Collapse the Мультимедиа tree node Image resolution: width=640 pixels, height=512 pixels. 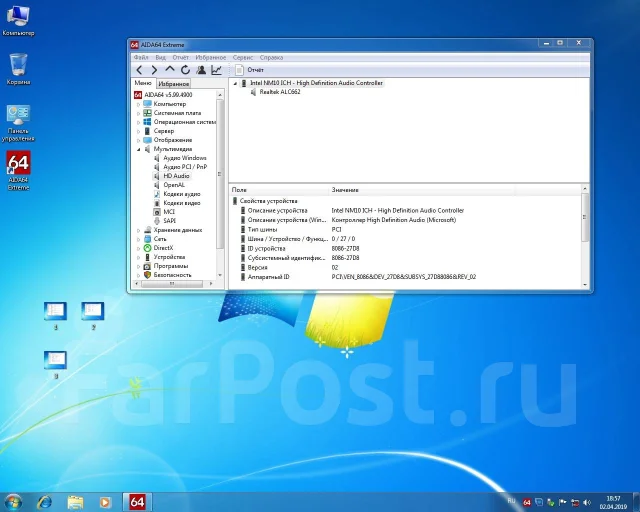pyautogui.click(x=138, y=149)
